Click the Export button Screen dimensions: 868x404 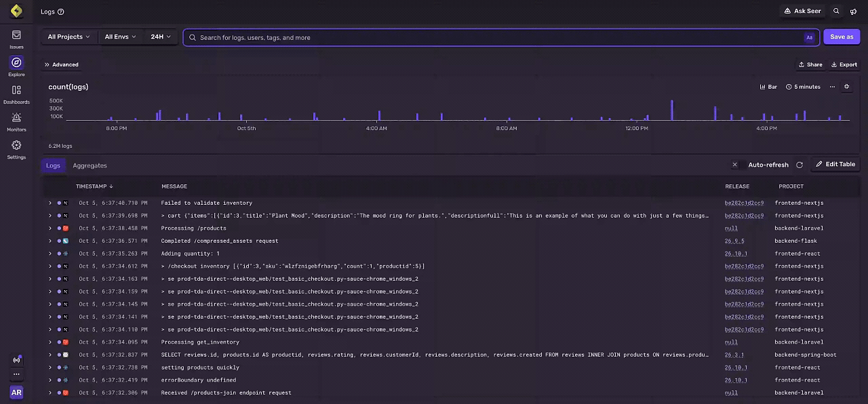[844, 64]
